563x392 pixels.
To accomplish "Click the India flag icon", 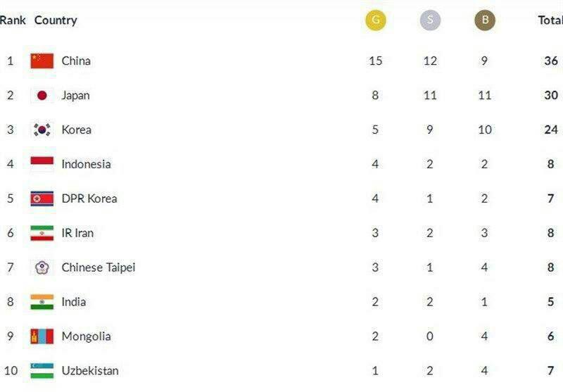I will (x=42, y=302).
